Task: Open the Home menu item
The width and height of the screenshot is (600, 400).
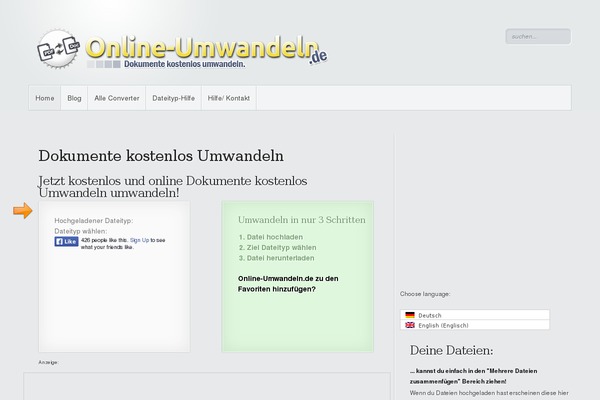Action: click(x=45, y=98)
